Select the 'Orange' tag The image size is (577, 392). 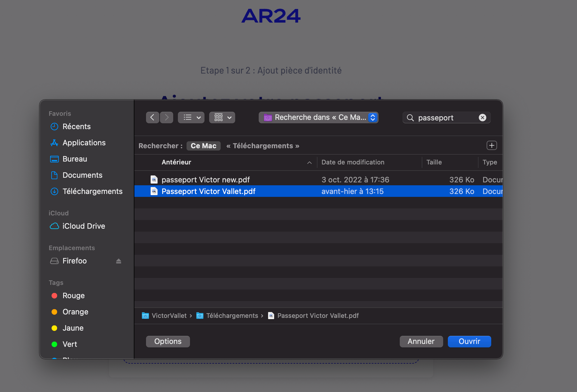75,312
